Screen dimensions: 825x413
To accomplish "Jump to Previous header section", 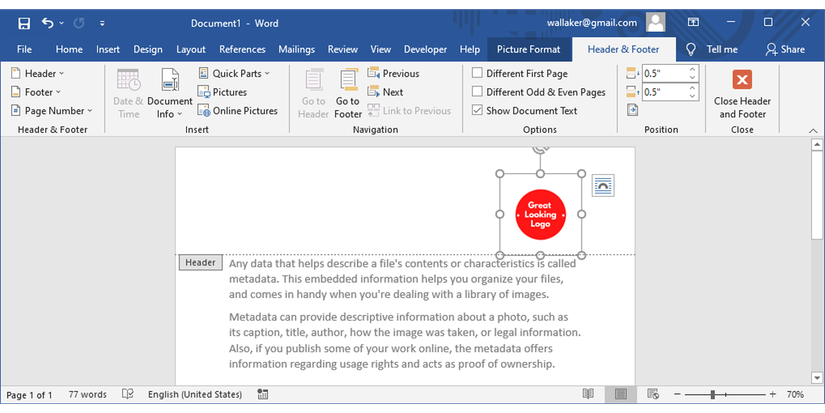I will (x=393, y=73).
